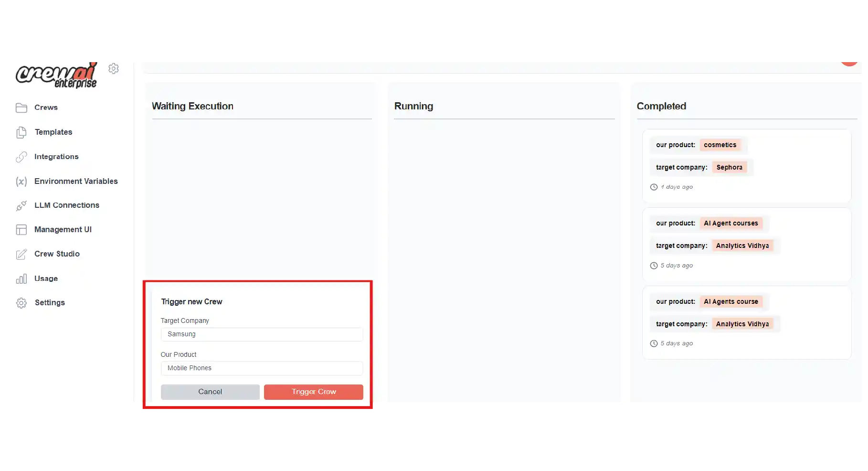Click the Integrations link icon
The width and height of the screenshot is (868, 471).
point(21,157)
